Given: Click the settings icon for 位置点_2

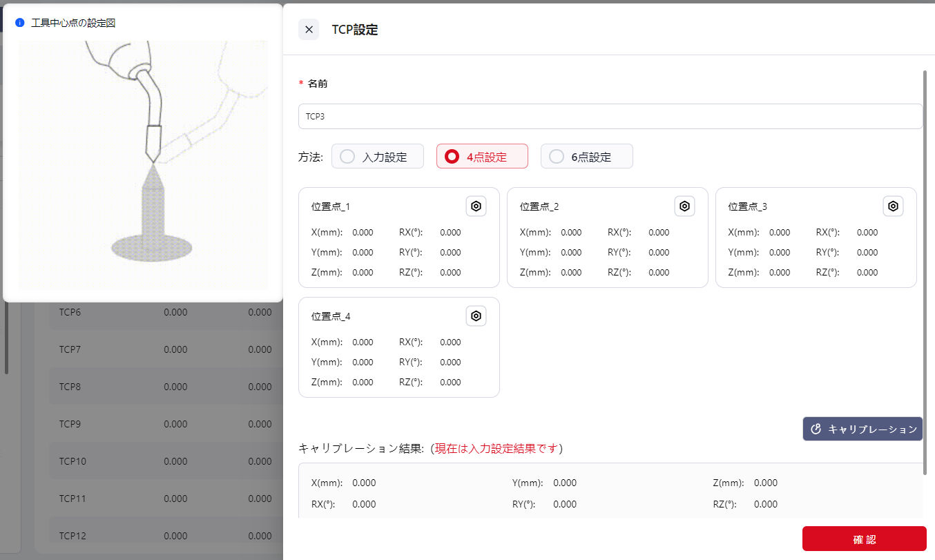Looking at the screenshot, I should click(684, 206).
